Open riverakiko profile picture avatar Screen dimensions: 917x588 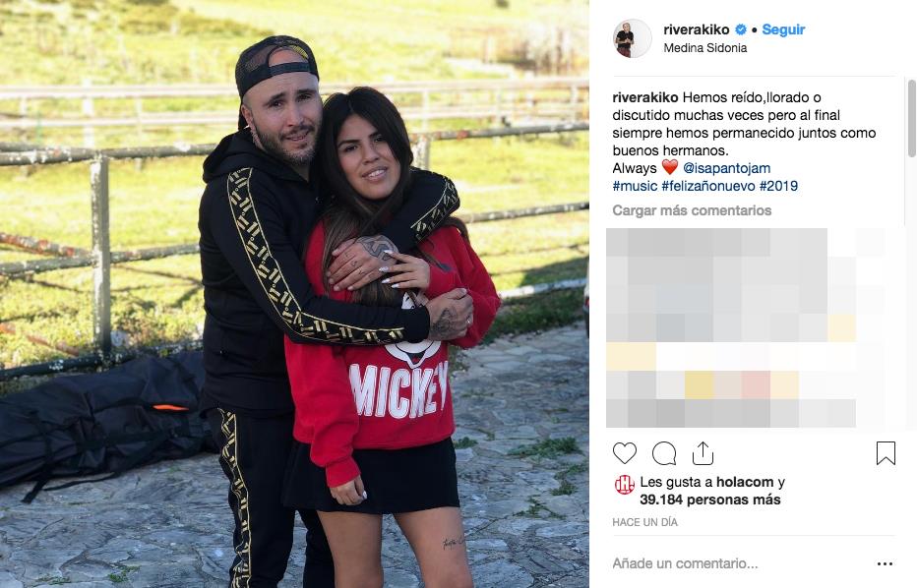(632, 38)
